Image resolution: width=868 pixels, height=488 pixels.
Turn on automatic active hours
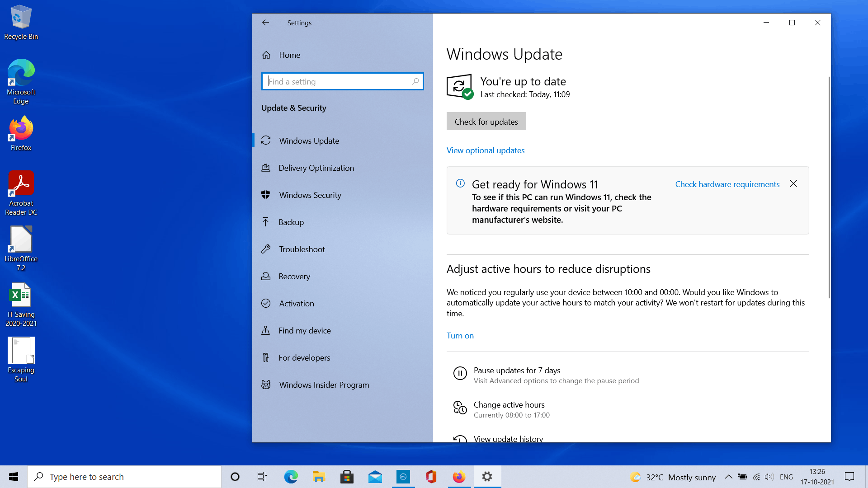[x=460, y=336]
